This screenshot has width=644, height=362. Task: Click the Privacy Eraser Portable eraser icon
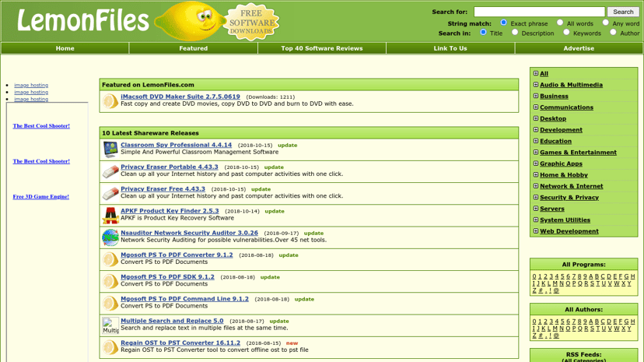(x=110, y=172)
